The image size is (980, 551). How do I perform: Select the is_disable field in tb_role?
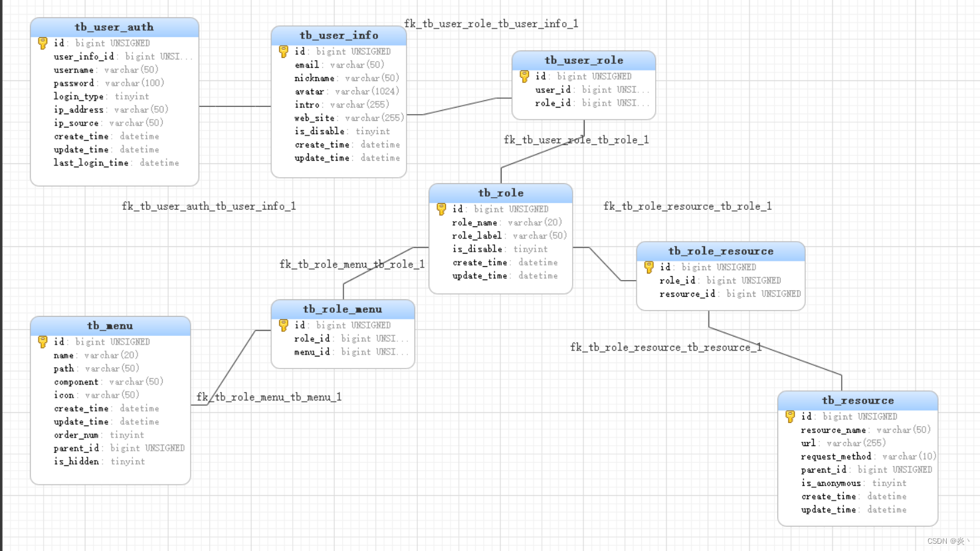point(500,249)
